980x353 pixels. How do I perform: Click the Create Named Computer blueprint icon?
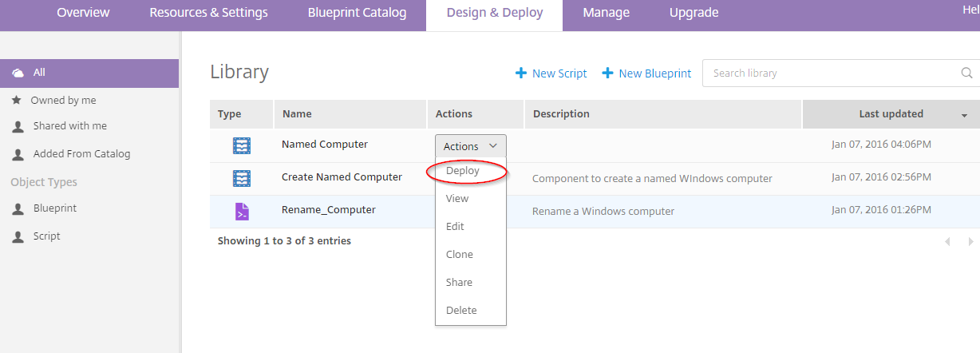pyautogui.click(x=241, y=177)
